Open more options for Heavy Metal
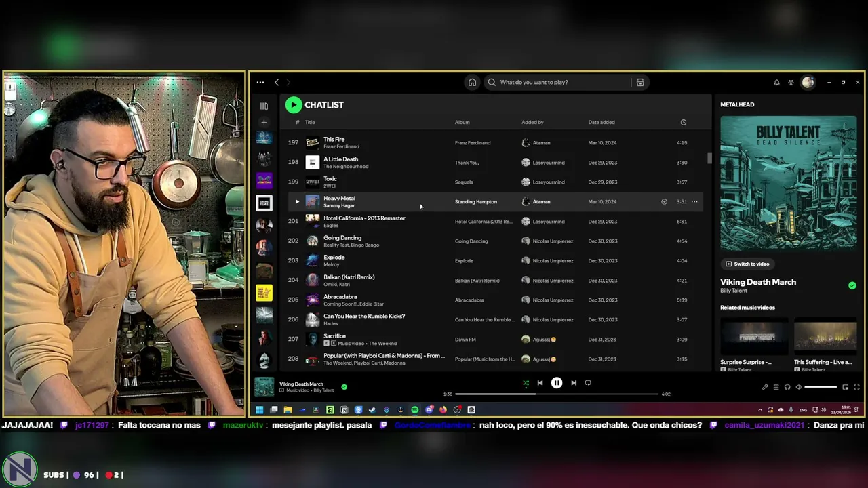Image resolution: width=868 pixels, height=488 pixels. click(x=694, y=201)
